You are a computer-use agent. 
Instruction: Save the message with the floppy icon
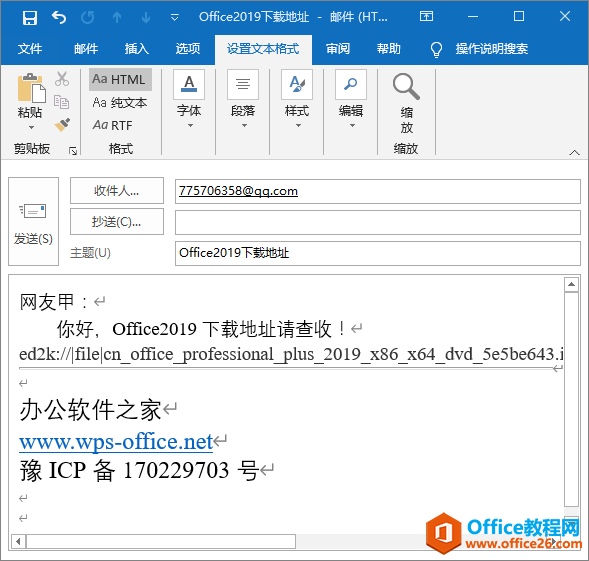click(x=30, y=17)
